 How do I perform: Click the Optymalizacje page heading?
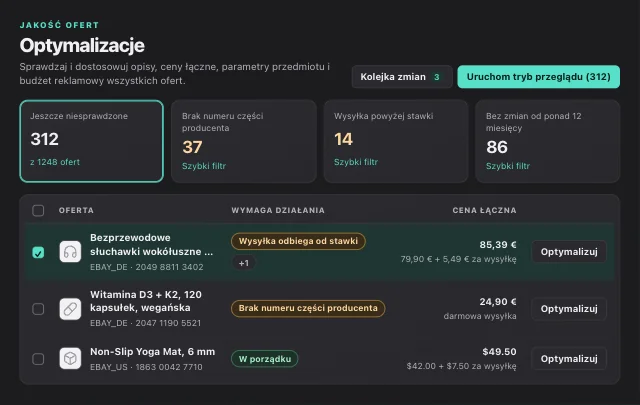pos(82,45)
